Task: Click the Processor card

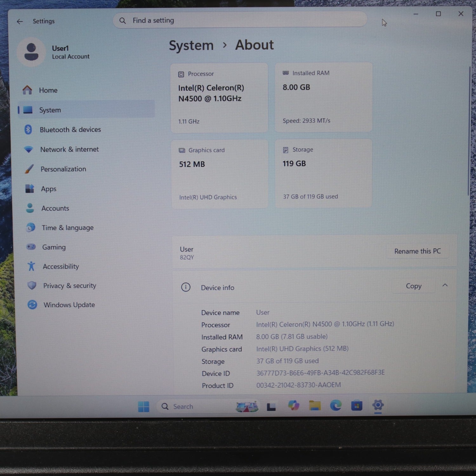Action: (x=219, y=98)
